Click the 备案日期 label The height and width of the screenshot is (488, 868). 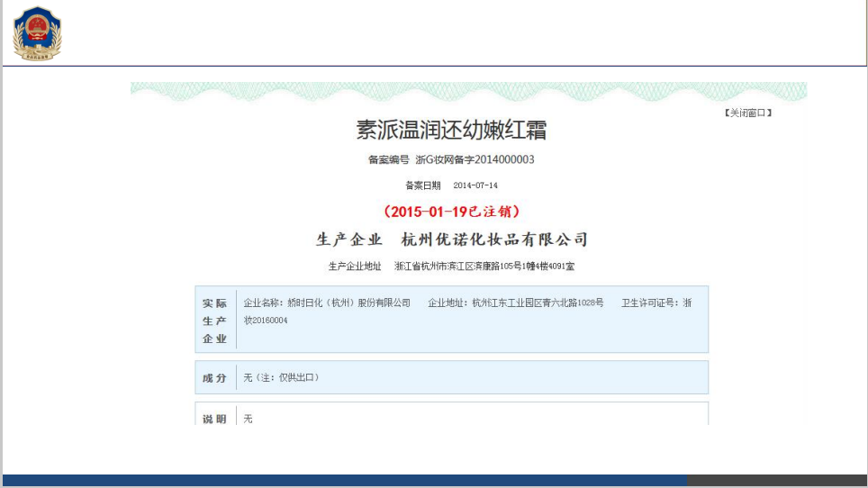tap(423, 185)
